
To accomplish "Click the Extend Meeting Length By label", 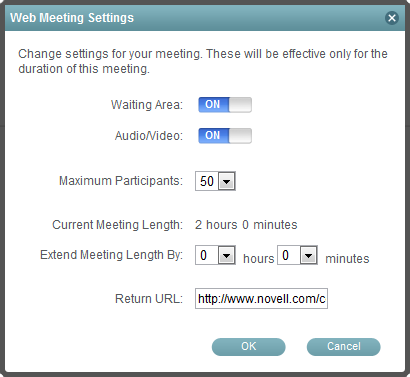I will (112, 255).
